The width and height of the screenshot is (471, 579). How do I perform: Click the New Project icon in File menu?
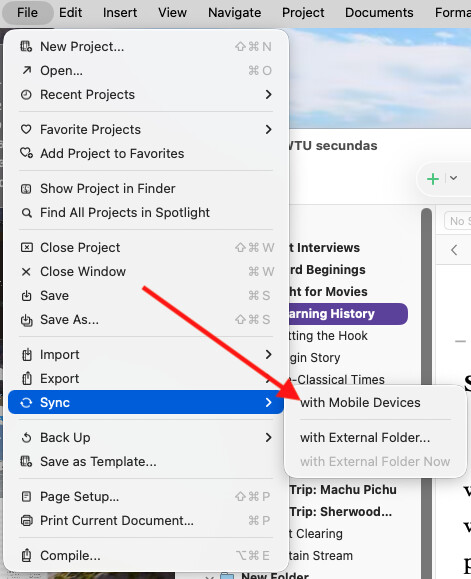click(26, 47)
